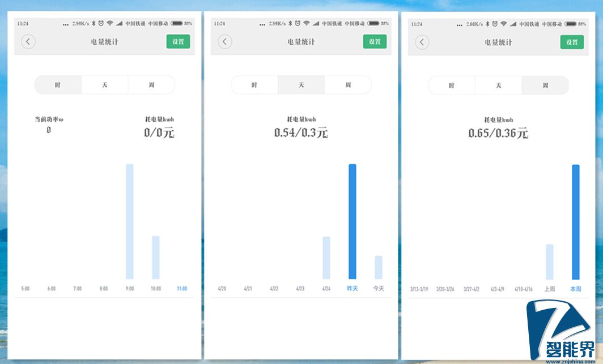Tap the alarm clock icon in the right screen's status bar
Screen dimensions: 603x364
[x=494, y=24]
